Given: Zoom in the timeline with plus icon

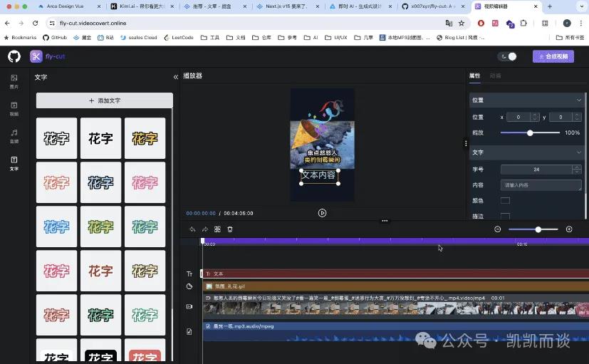Looking at the screenshot, I should pyautogui.click(x=569, y=229).
